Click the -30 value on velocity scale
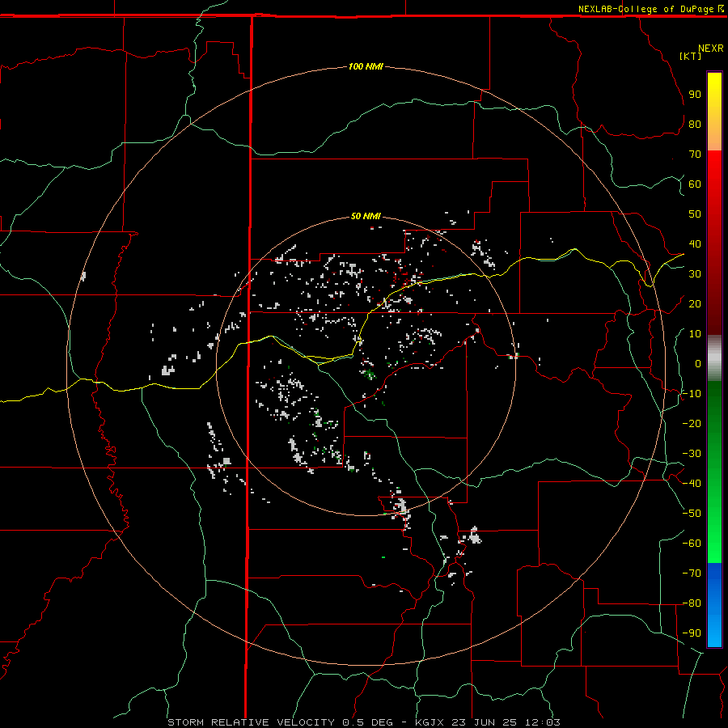Screen dimensions: 728x728 pos(692,454)
